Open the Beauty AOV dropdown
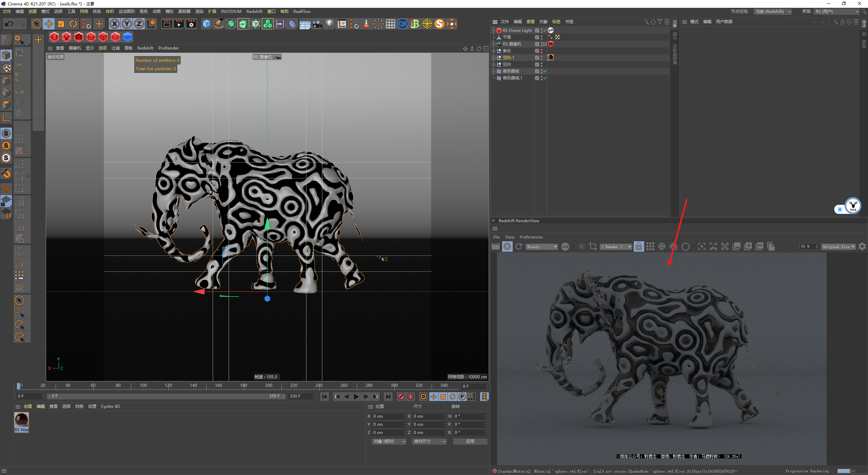 tap(542, 247)
